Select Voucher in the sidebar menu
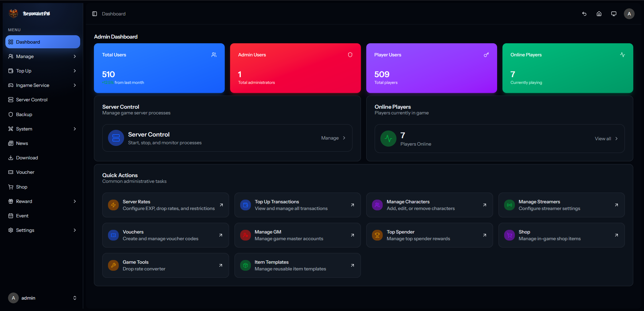 tap(43, 172)
